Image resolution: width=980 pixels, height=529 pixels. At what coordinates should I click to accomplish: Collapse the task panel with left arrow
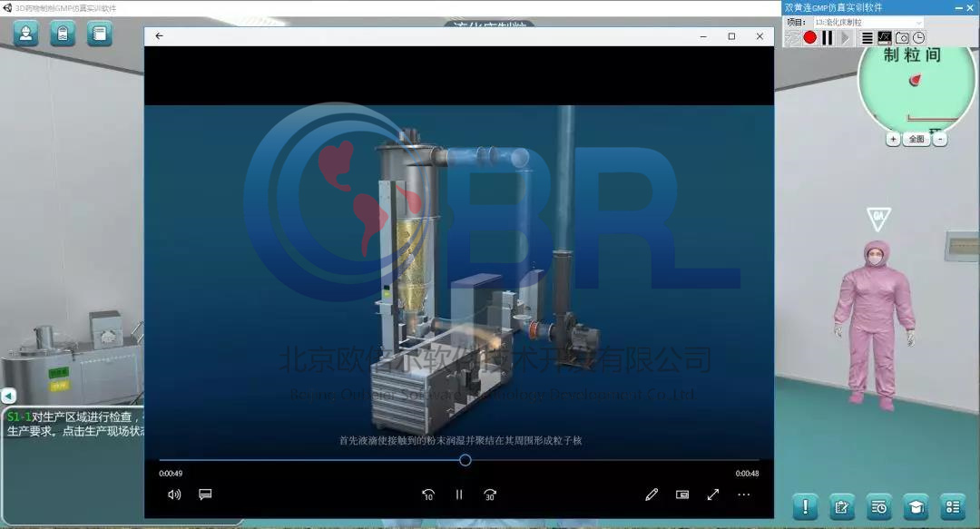[x=8, y=396]
